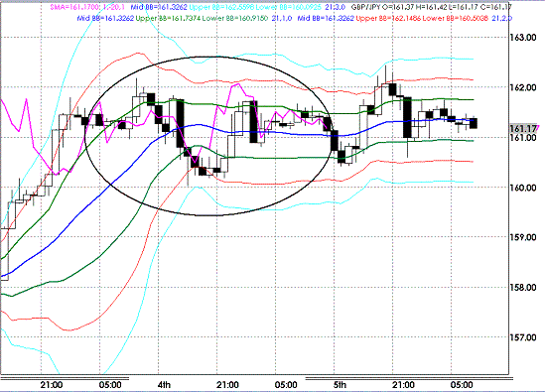545x392 pixels.
Task: Select the red Upper BB=162.1486 legend entry
Action: (x=388, y=18)
